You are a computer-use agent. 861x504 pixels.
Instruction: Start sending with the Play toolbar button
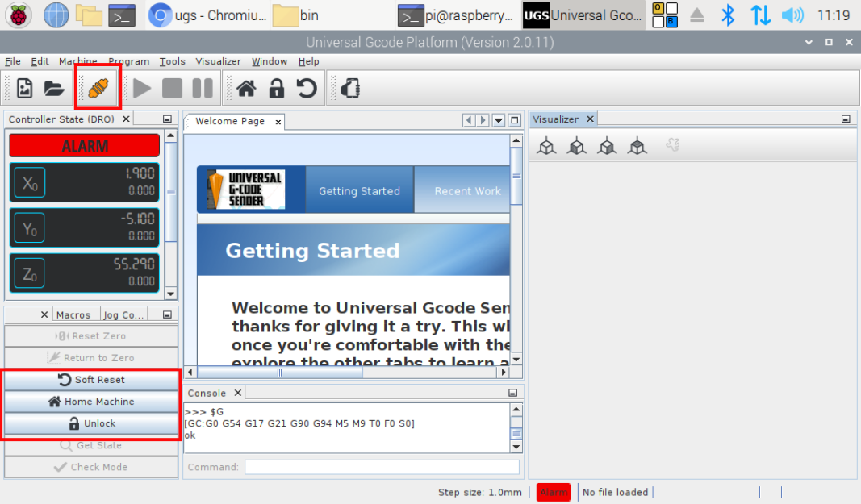(142, 89)
